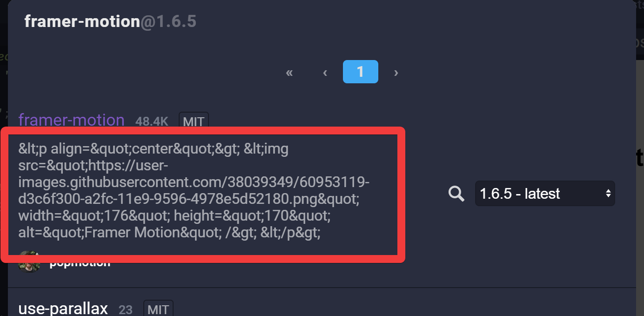Image resolution: width=644 pixels, height=316 pixels.
Task: Open the 1.6.5 - latest version dropdown
Action: 544,194
